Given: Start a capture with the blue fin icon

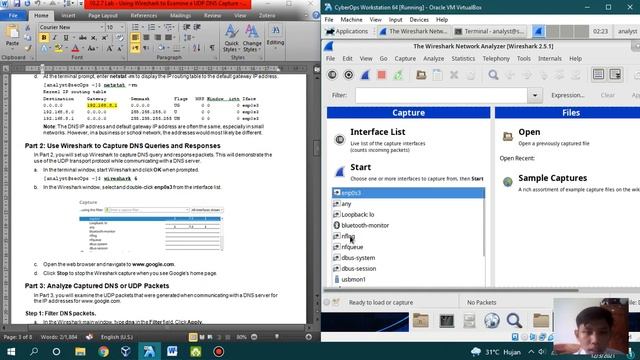Looking at the screenshot, I should [x=365, y=75].
